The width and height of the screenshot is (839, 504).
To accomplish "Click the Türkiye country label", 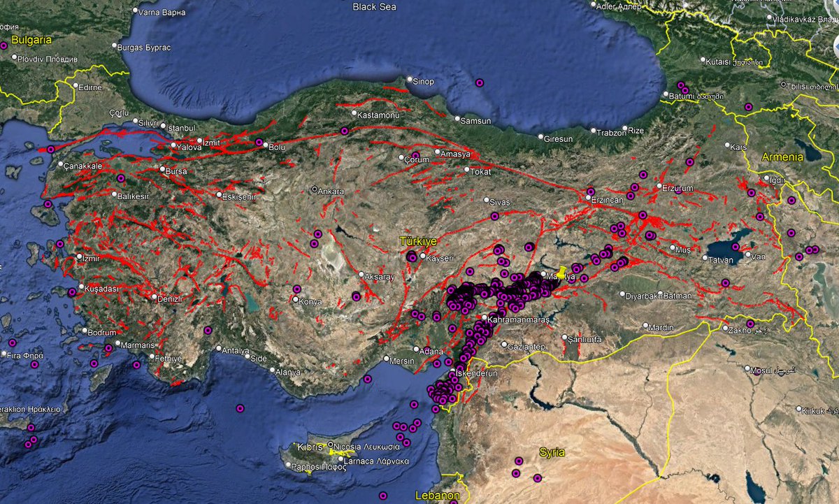I will (x=417, y=240).
